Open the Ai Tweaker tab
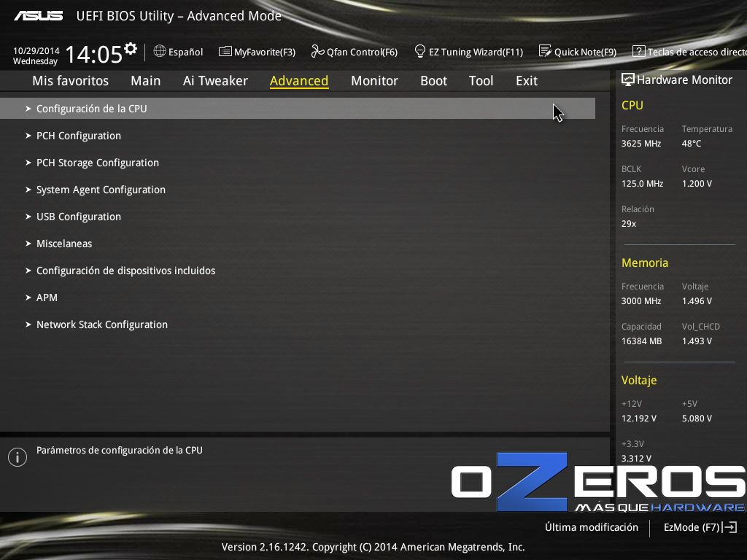Viewport: 747px width, 560px height. tap(215, 80)
